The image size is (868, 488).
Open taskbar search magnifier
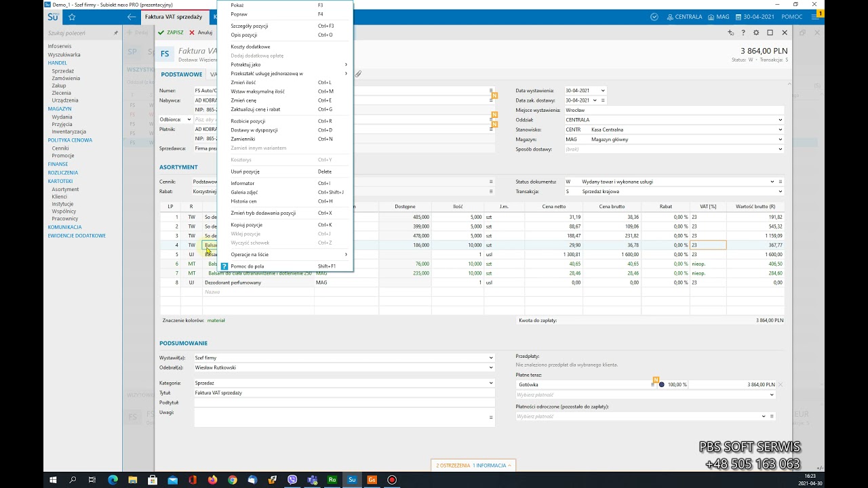tap(73, 480)
